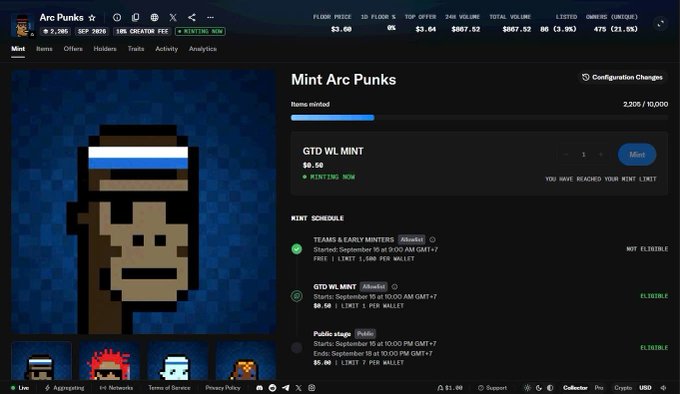
Task: Click the SEP 2026 date badge
Action: tap(92, 31)
